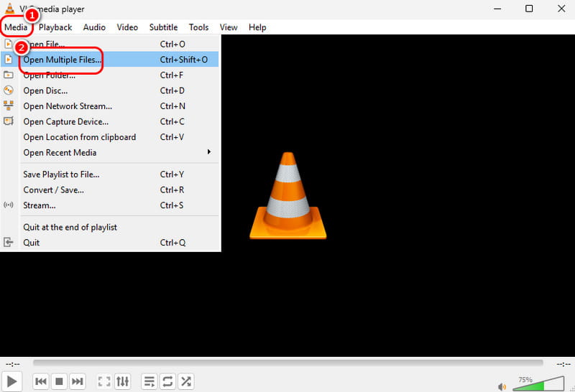Click the Open Capture Device icon
The image size is (575, 392).
[8, 121]
